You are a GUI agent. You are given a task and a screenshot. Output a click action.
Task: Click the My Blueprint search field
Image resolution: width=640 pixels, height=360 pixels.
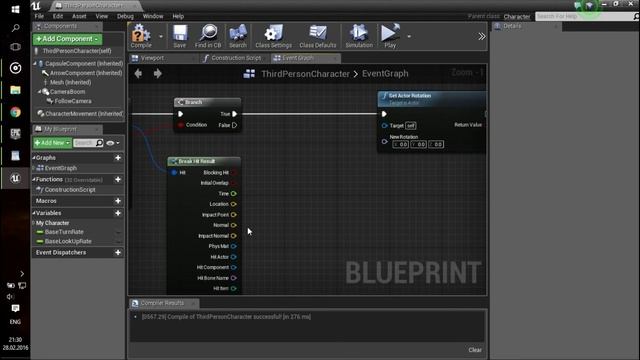click(88, 143)
